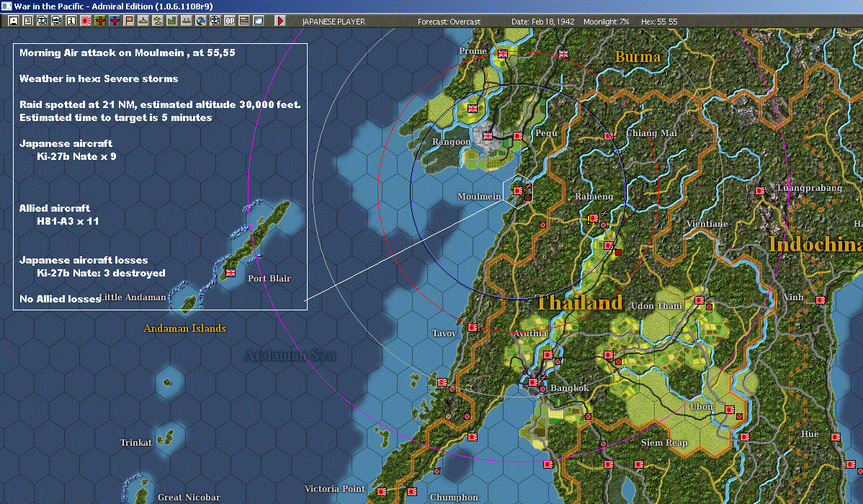The width and height of the screenshot is (863, 504).
Task: Click the grey warship silhouette toolbar icon
Action: (187, 21)
